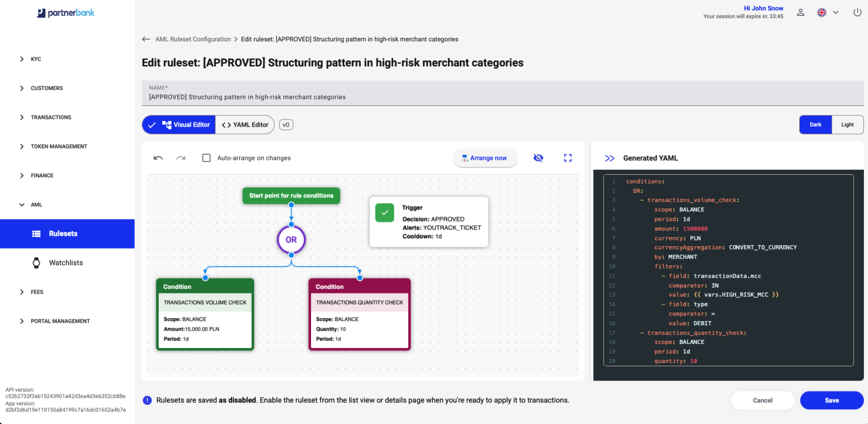868x424 pixels.
Task: Click the Save button
Action: 832,400
